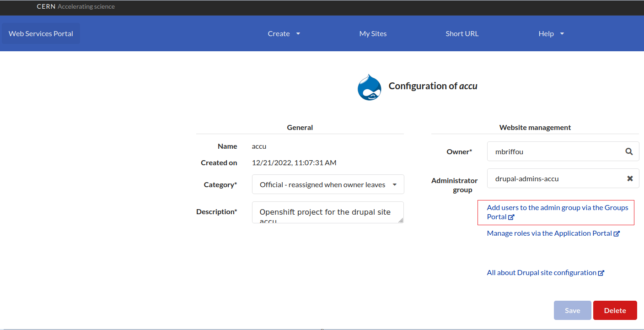Click the Help dropdown arrow
This screenshot has height=330, width=644.
(562, 33)
